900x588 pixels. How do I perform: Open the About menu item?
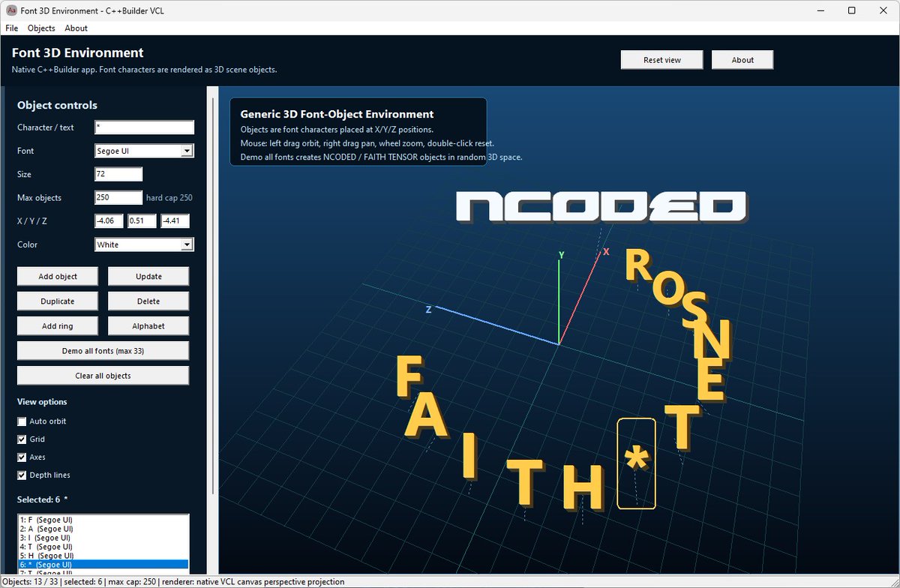tap(76, 28)
